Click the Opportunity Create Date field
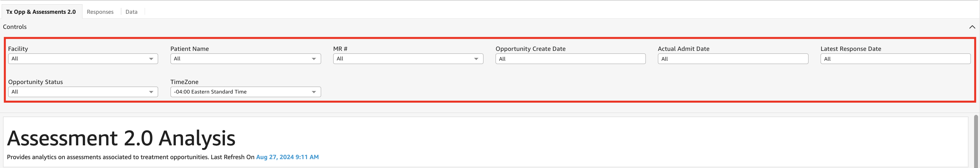Image resolution: width=980 pixels, height=168 pixels. (x=570, y=59)
